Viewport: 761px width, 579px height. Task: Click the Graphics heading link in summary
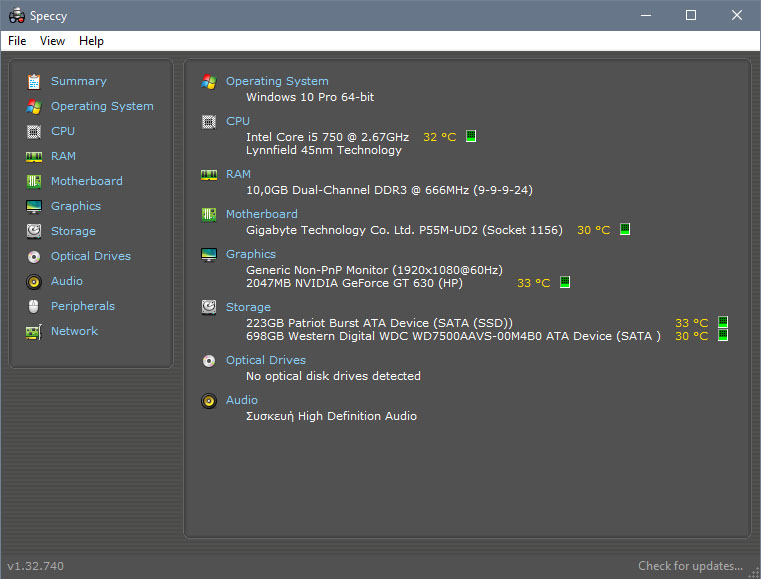pyautogui.click(x=250, y=254)
